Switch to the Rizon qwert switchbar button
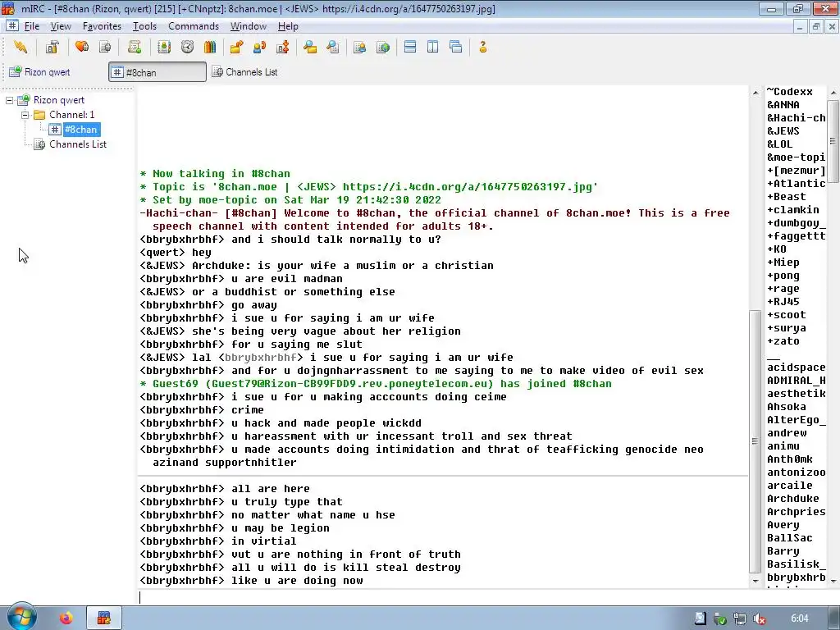Image resolution: width=840 pixels, height=630 pixels. point(55,72)
